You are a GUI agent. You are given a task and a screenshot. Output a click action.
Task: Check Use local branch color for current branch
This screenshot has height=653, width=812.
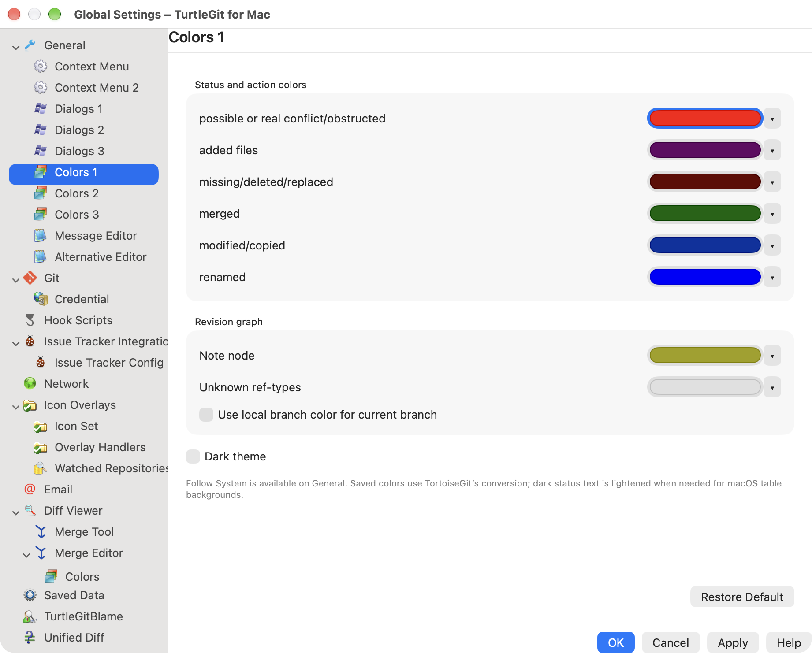206,415
